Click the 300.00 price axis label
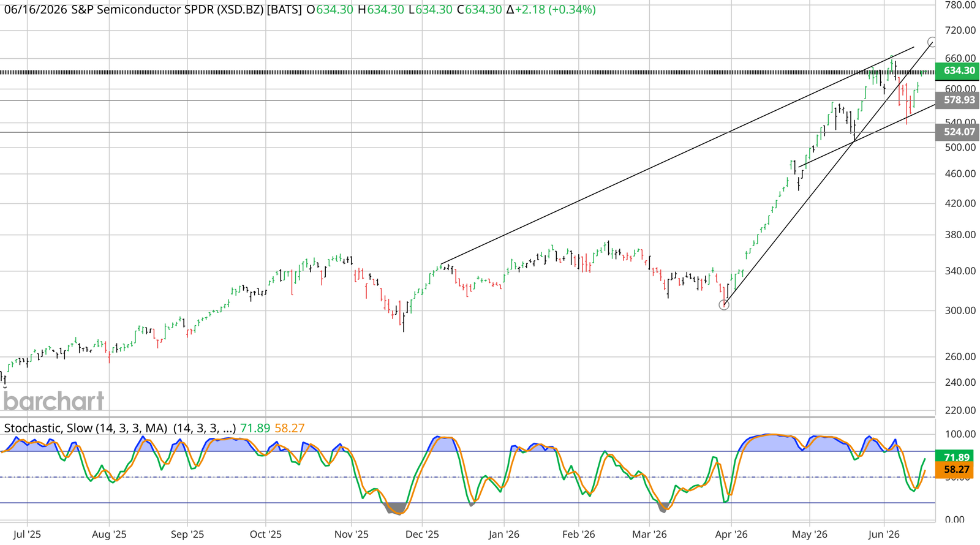This screenshot has height=545, width=980. (x=960, y=310)
